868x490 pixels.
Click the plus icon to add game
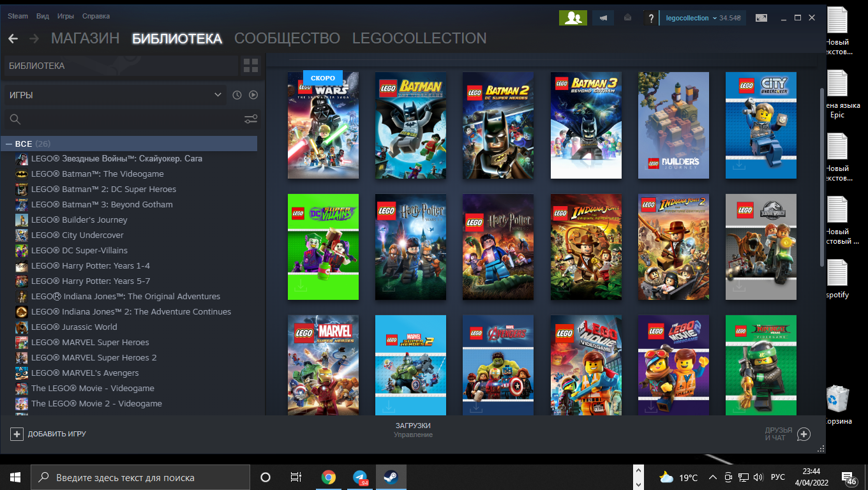pyautogui.click(x=17, y=434)
